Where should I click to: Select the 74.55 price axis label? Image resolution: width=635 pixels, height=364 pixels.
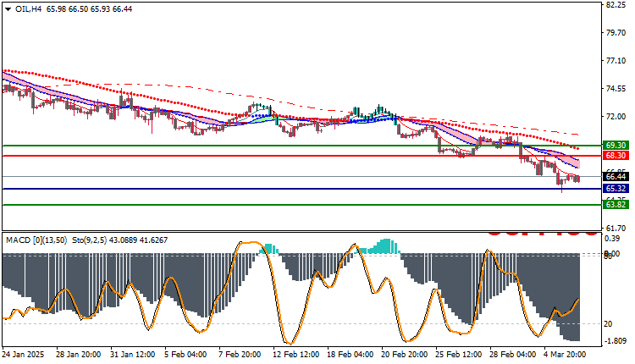pos(616,89)
